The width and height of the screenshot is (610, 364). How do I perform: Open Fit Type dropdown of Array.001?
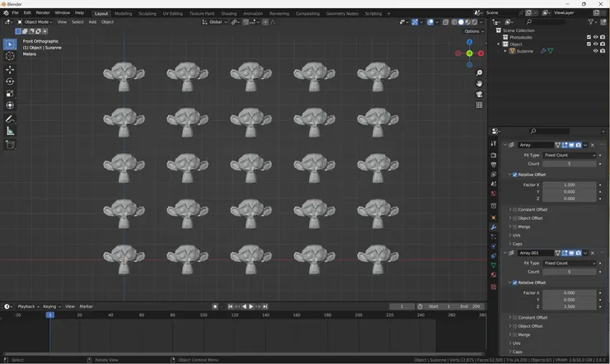point(569,263)
